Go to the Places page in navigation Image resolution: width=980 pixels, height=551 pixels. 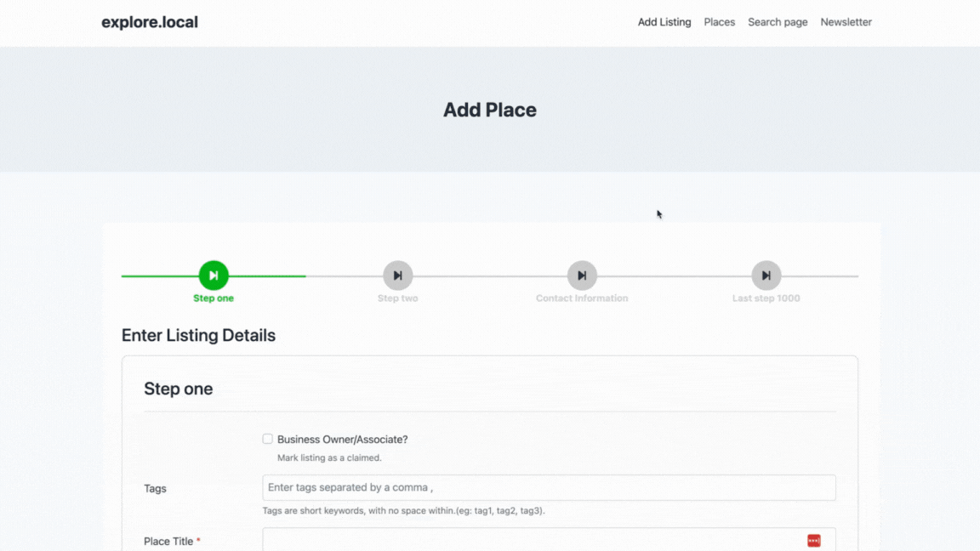pos(719,22)
